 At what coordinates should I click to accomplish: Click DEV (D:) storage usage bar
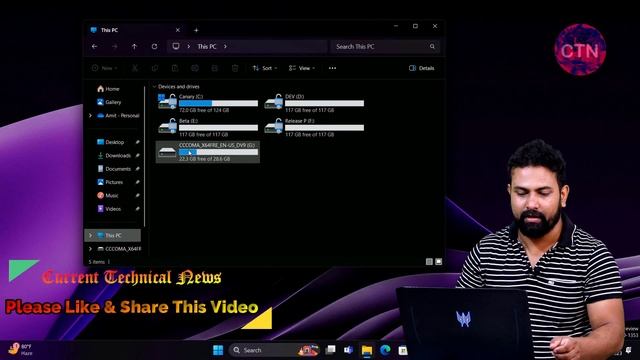[x=324, y=104]
